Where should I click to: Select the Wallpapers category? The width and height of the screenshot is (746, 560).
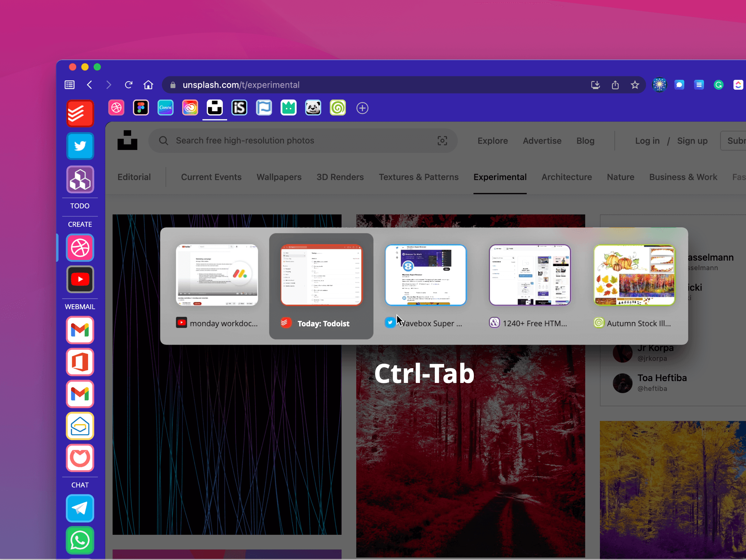pos(279,177)
